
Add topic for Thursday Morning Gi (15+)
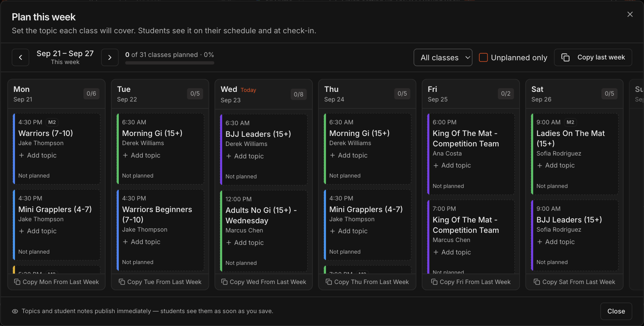pos(348,155)
